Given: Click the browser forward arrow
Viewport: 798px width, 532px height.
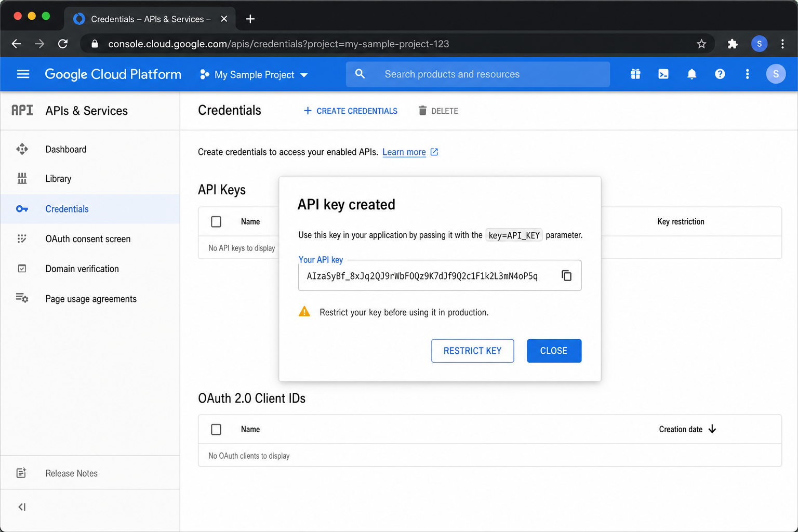Looking at the screenshot, I should coord(39,44).
